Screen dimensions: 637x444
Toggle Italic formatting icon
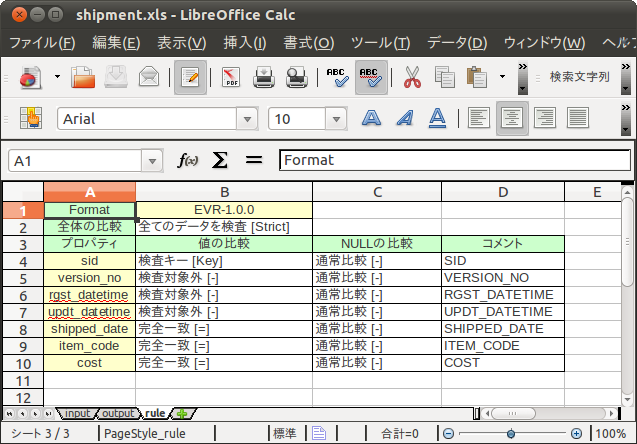pyautogui.click(x=405, y=118)
